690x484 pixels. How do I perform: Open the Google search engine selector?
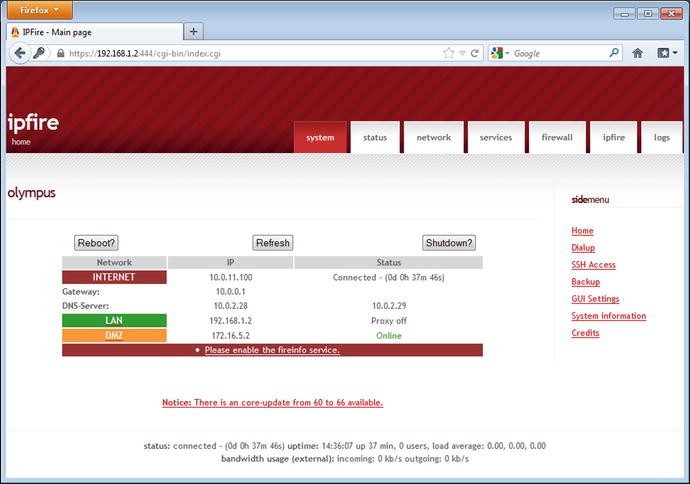pyautogui.click(x=500, y=53)
